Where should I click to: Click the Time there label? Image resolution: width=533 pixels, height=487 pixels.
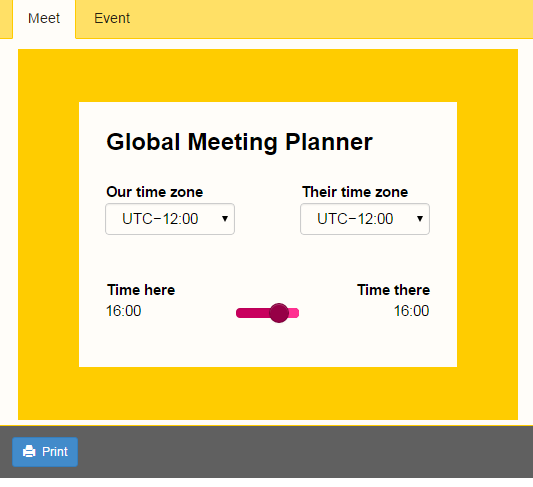coord(393,290)
